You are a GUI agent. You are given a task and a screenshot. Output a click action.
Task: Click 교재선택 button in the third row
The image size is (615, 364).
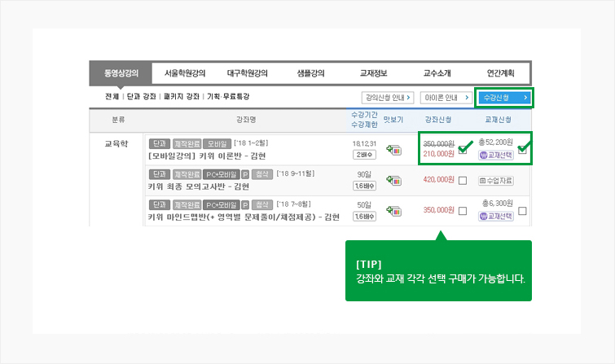[x=495, y=216]
